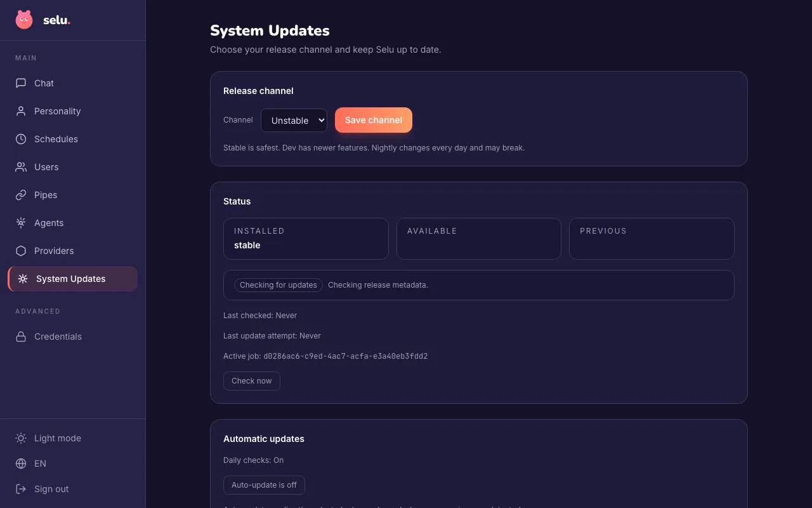Click the Check now button
The width and height of the screenshot is (812, 508).
pos(252,381)
